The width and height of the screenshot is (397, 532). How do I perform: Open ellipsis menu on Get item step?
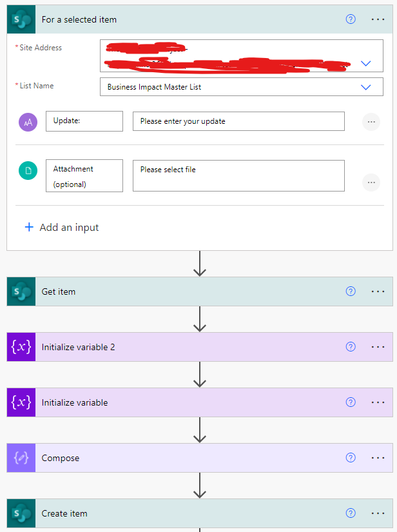[x=378, y=291]
